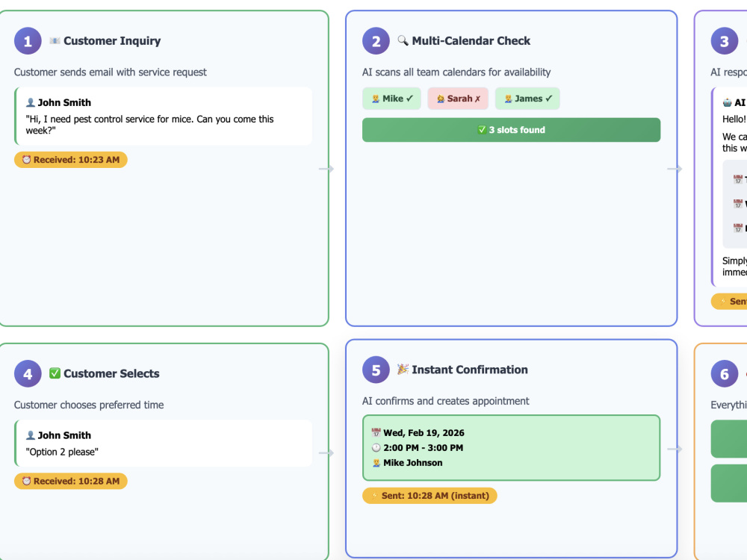The height and width of the screenshot is (560, 747).
Task: Click the Customer Inquiry heading
Action: (x=112, y=41)
